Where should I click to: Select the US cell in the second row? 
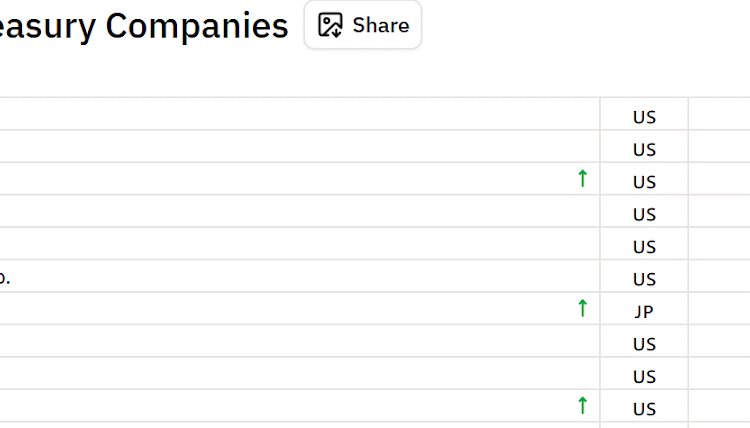coord(644,149)
